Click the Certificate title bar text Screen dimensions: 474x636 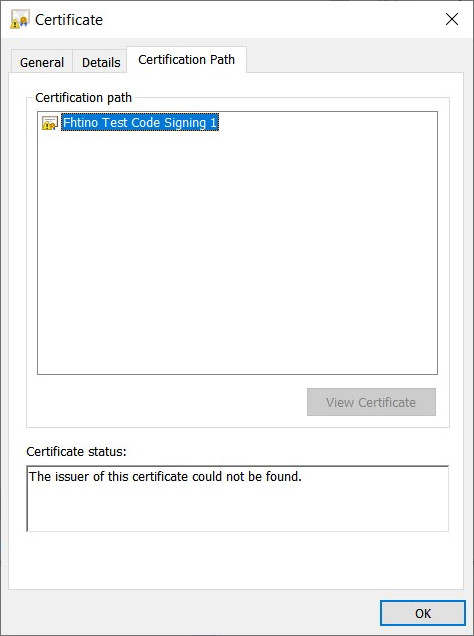click(69, 19)
